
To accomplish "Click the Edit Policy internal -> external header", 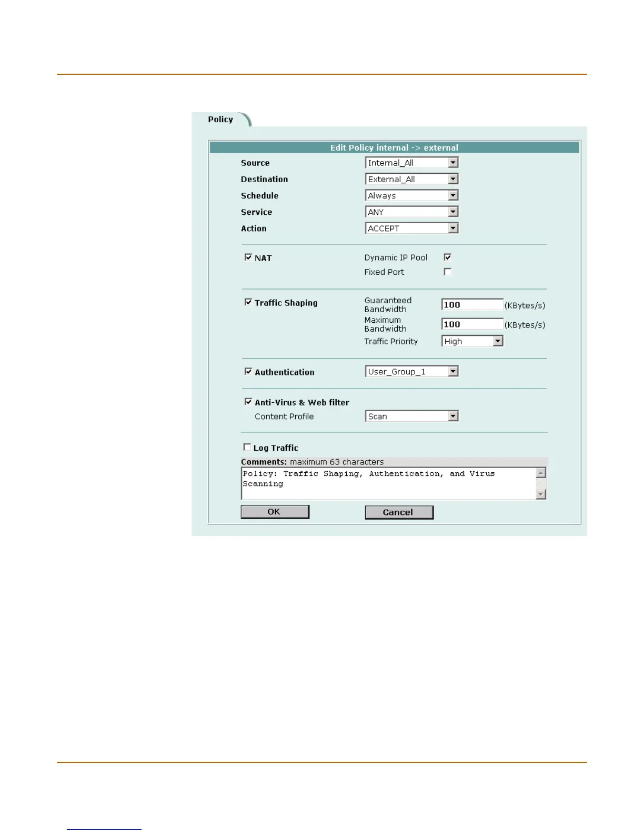I will 394,148.
